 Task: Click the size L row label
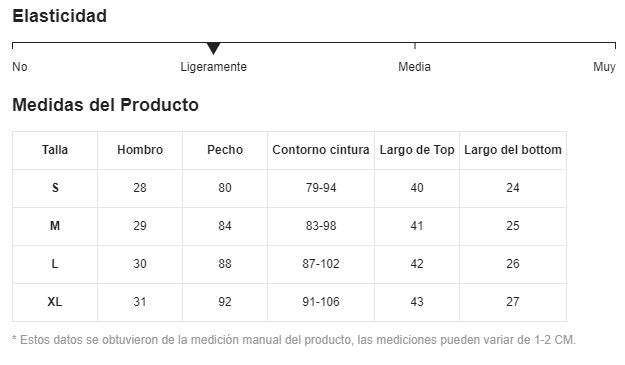pos(55,264)
